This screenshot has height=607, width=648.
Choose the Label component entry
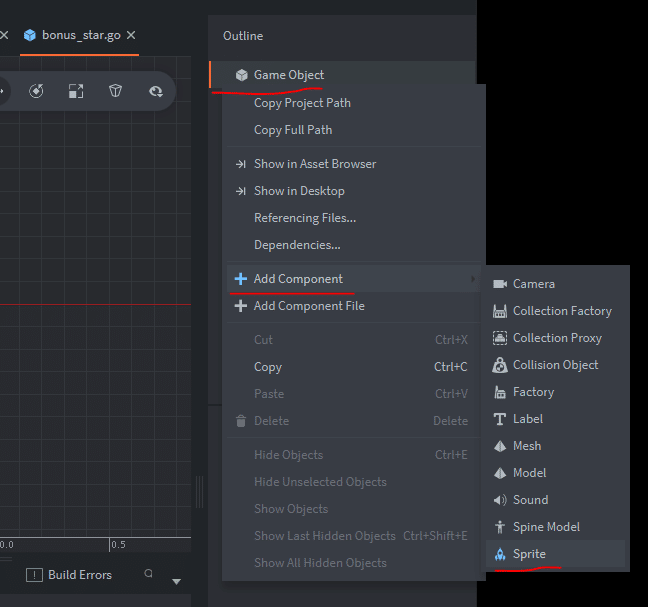coord(555,419)
